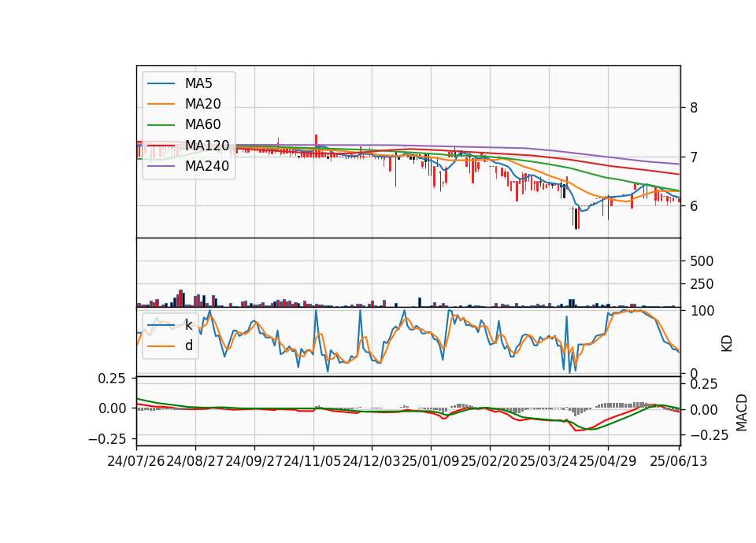This screenshot has height=543, width=756.
Task: Click the price axis value 8
Action: pos(693,108)
